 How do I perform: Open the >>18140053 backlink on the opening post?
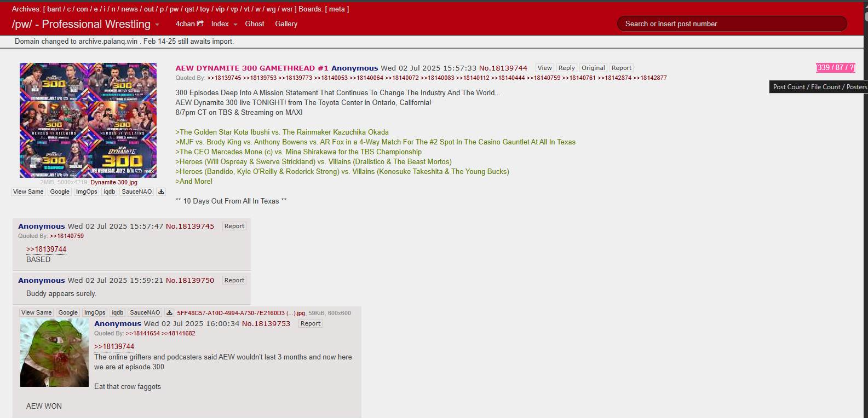[x=331, y=78]
